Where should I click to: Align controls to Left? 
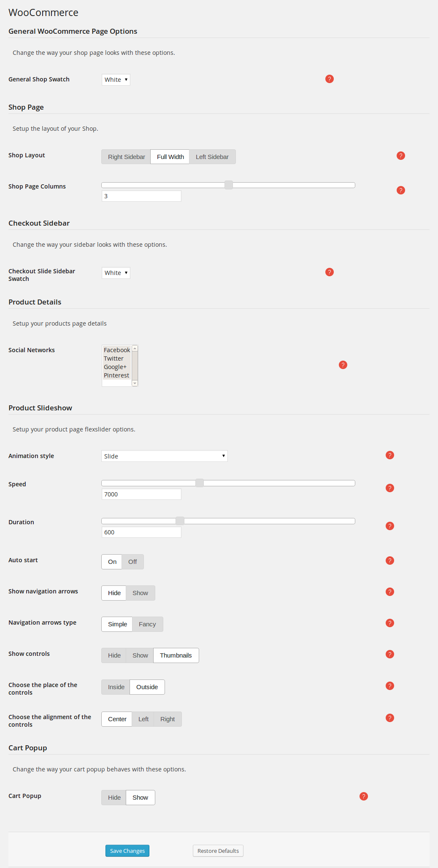pos(143,719)
